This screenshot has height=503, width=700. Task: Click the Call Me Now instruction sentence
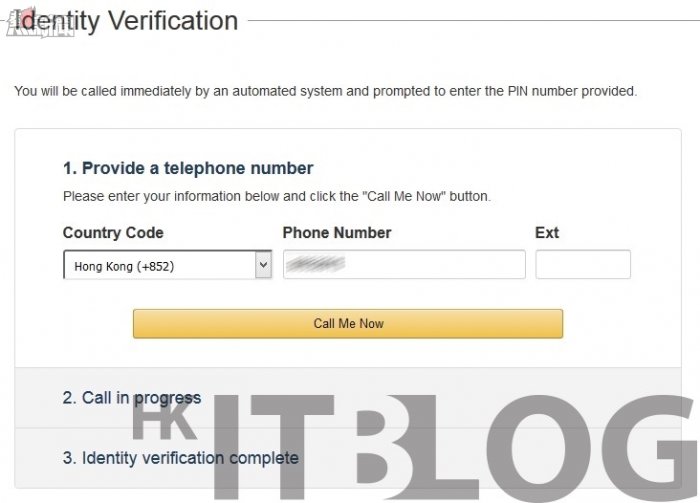pyautogui.click(x=277, y=196)
